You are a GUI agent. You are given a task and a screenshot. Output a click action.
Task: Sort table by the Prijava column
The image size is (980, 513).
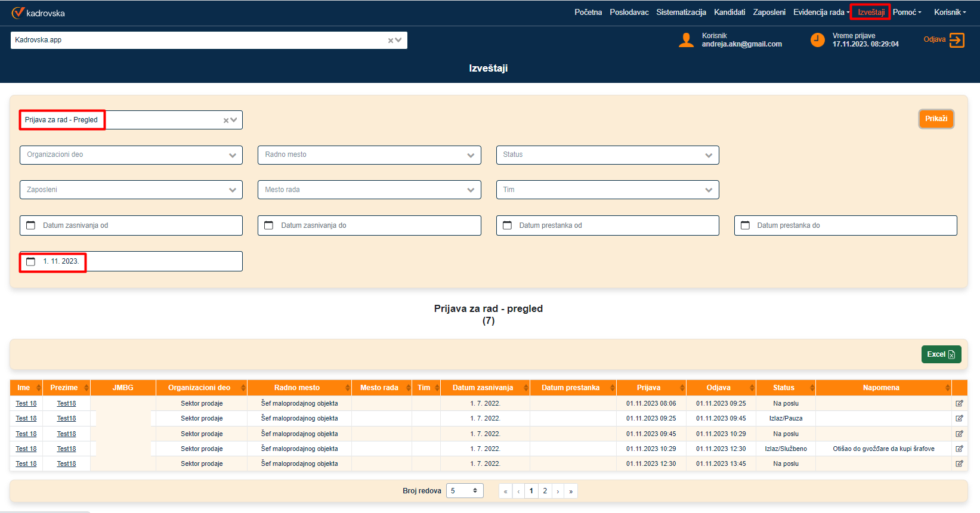648,388
